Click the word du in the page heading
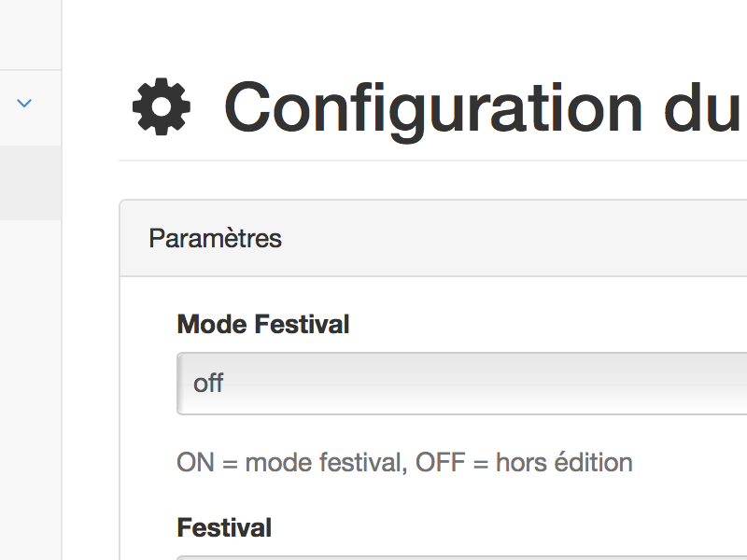This screenshot has width=747, height=560. click(703, 107)
